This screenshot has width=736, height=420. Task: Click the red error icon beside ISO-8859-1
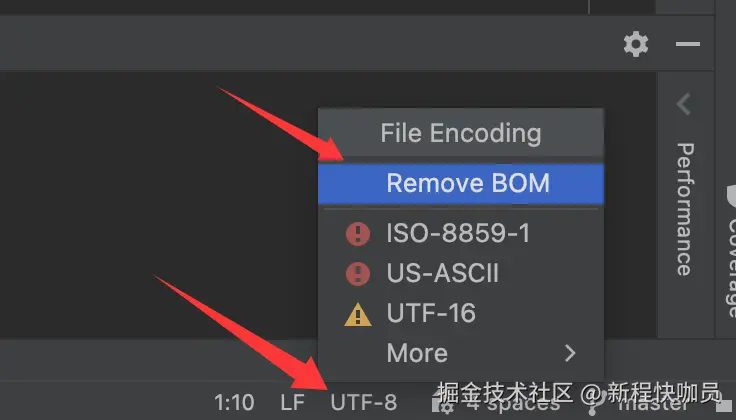point(358,234)
